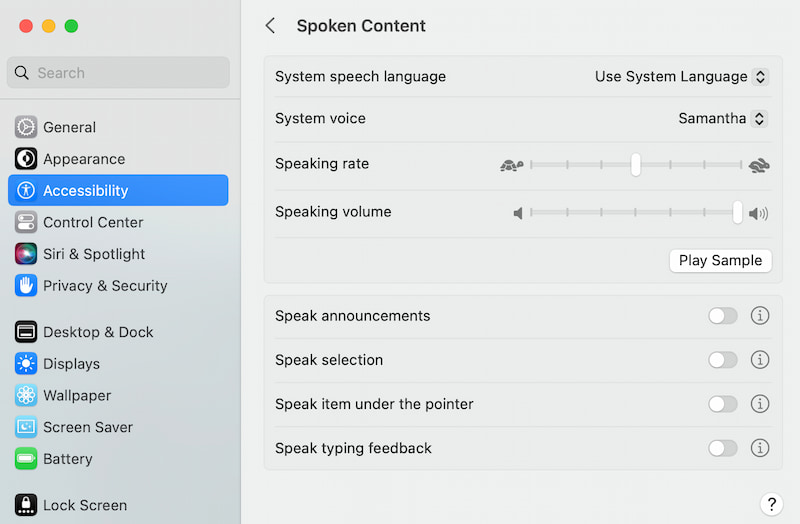Image resolution: width=800 pixels, height=524 pixels.
Task: Click the Accessibility row label
Action: click(x=86, y=190)
